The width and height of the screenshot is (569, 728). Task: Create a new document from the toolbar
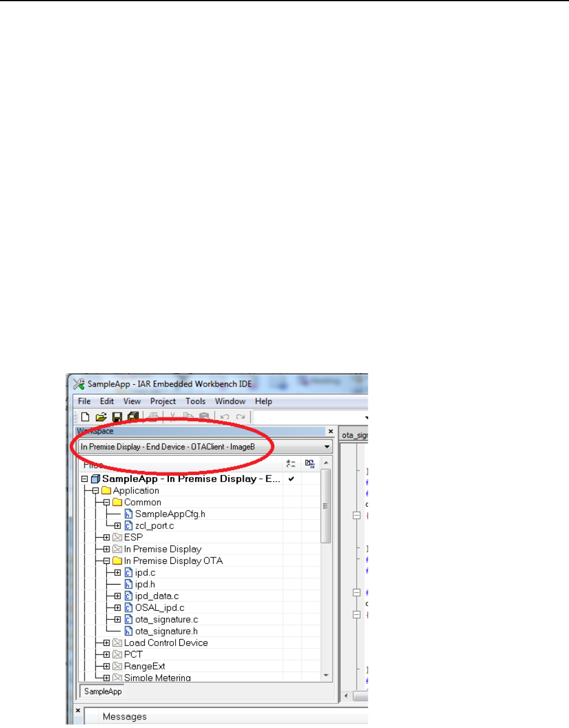pos(85,417)
